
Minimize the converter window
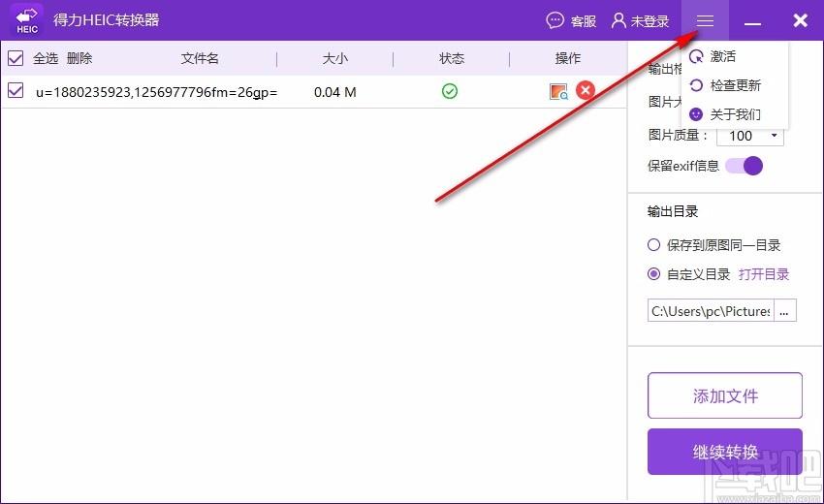point(752,23)
